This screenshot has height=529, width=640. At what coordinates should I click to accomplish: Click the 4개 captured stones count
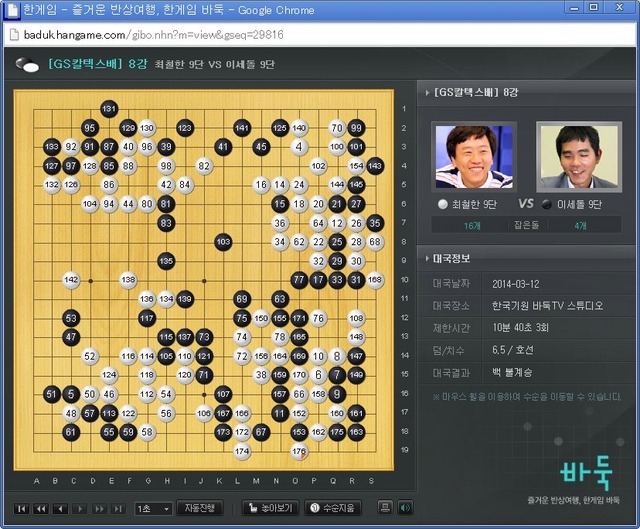click(x=580, y=226)
